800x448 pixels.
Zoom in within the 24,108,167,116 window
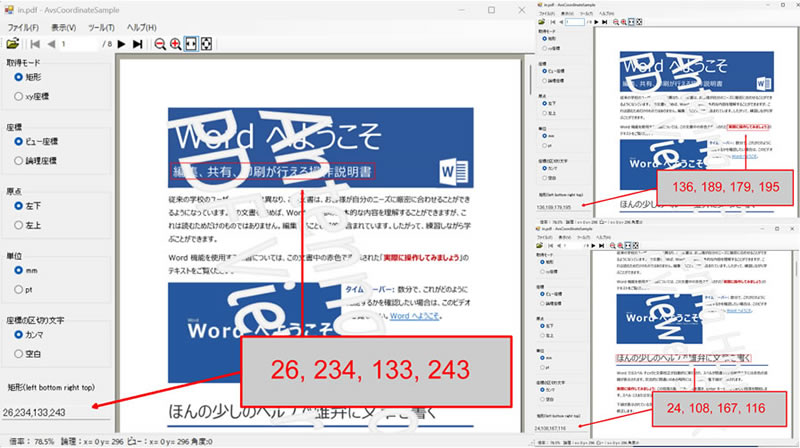pyautogui.click(x=620, y=245)
